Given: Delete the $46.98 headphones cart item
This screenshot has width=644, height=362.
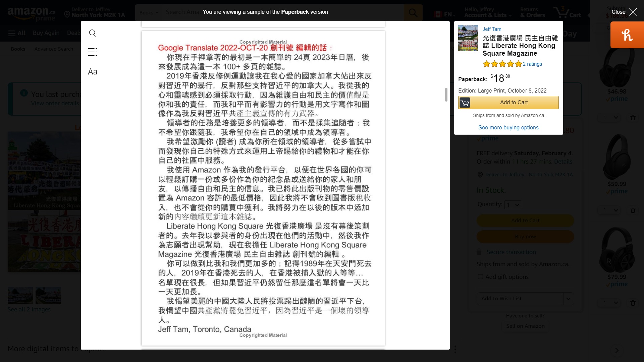Looking at the screenshot, I should 633,118.
